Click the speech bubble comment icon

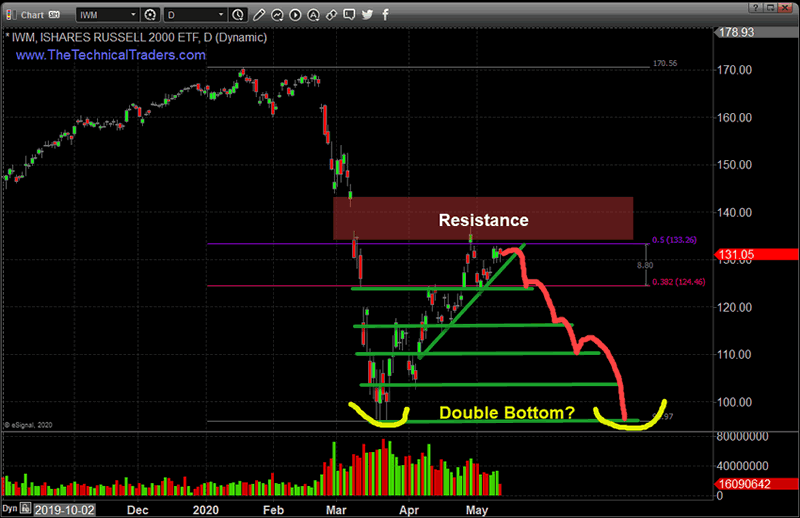click(349, 14)
